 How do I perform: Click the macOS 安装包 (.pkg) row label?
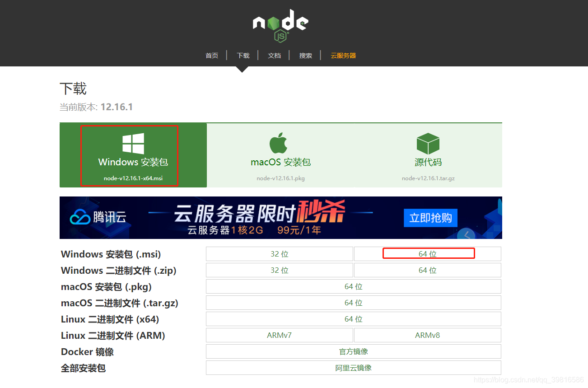[x=107, y=286]
